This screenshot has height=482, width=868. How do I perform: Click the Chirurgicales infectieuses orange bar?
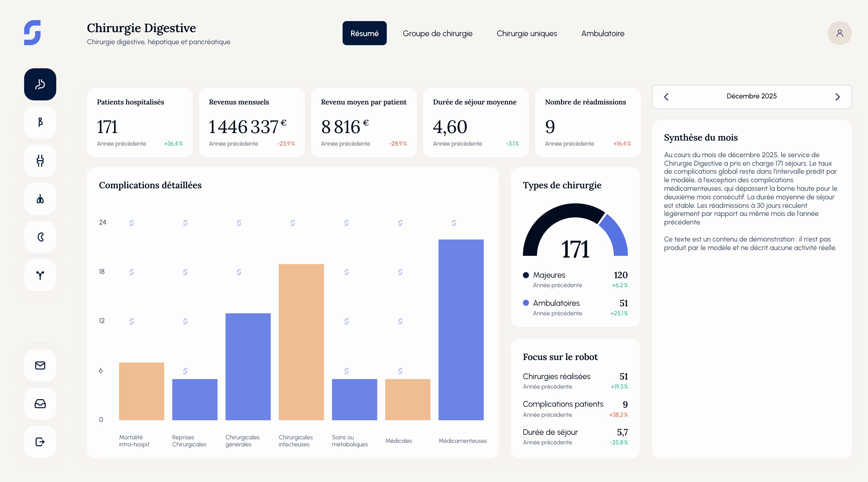301,342
